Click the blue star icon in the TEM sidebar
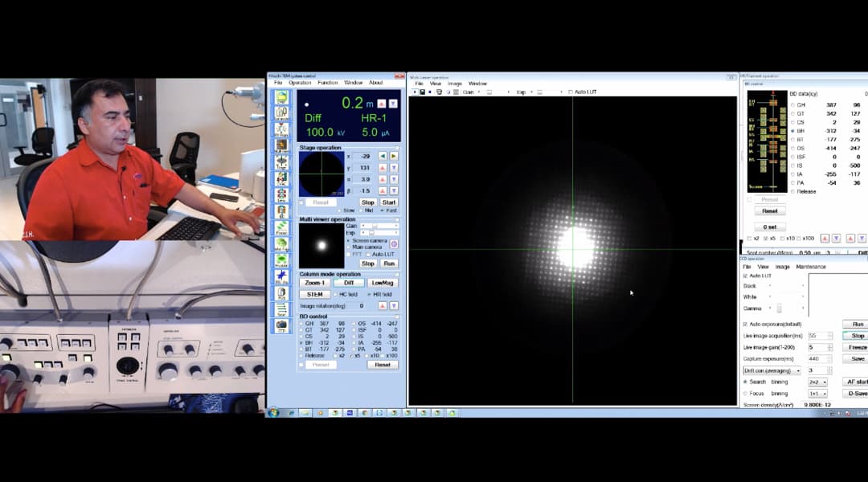This screenshot has height=482, width=868. (x=282, y=276)
